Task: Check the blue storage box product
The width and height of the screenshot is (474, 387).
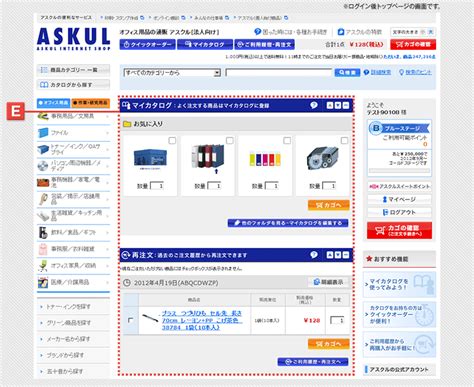Action: click(172, 141)
